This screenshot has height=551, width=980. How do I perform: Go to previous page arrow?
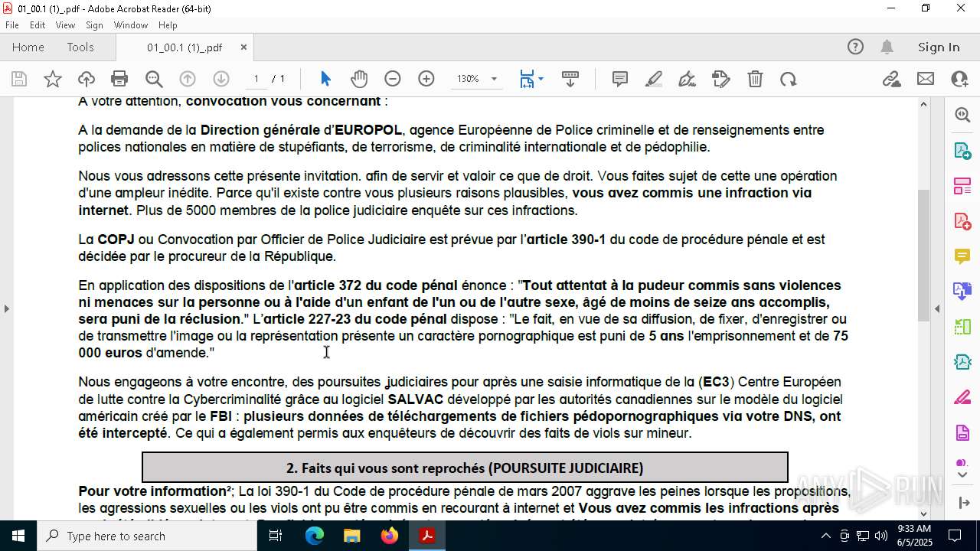click(188, 79)
